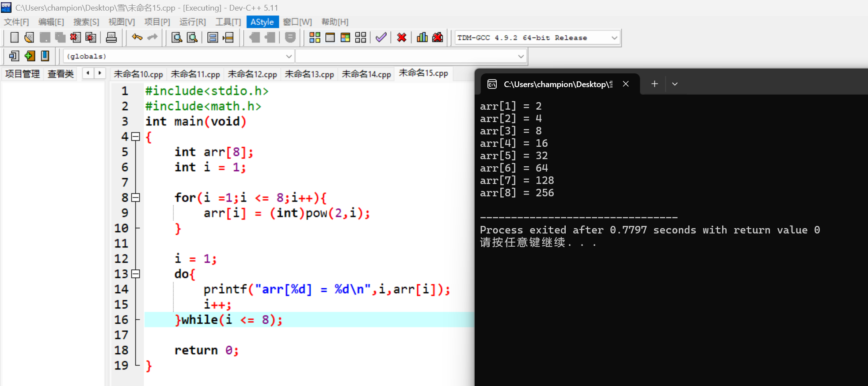
Task: Open the 工具[T] menu
Action: (x=228, y=22)
